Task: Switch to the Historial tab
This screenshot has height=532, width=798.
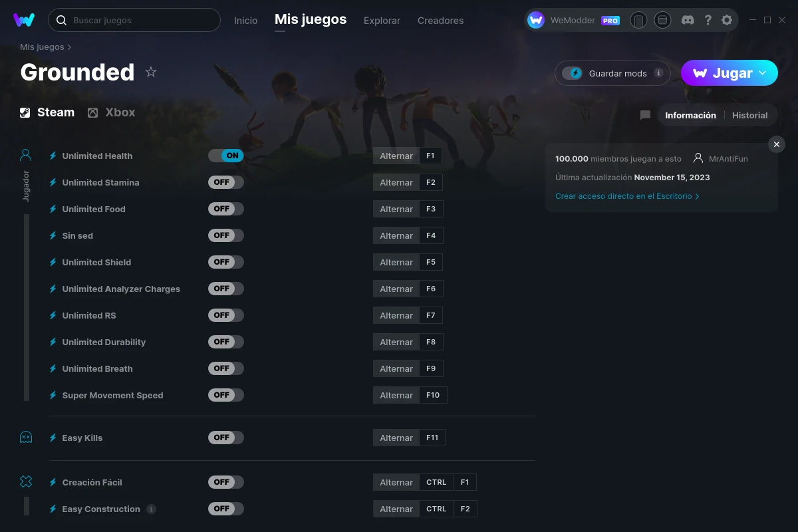Action: 749,115
